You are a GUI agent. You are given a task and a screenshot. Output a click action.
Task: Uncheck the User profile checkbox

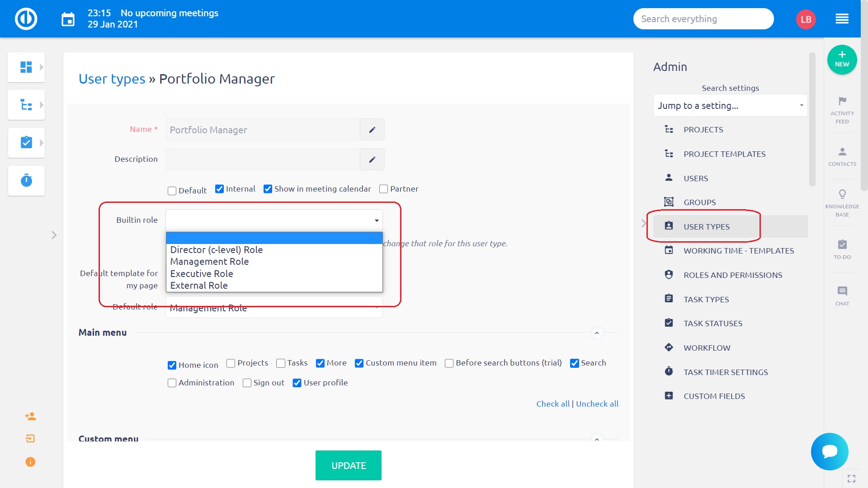(297, 383)
